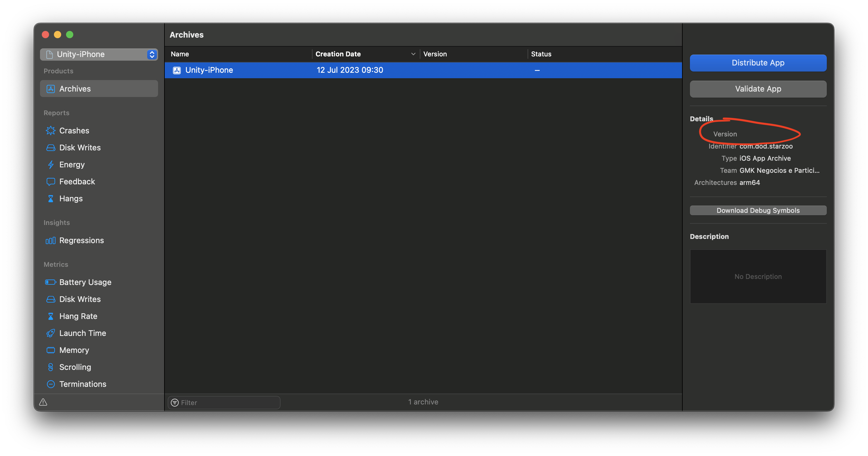The width and height of the screenshot is (868, 456).
Task: Open the Memory metrics label
Action: 74,350
